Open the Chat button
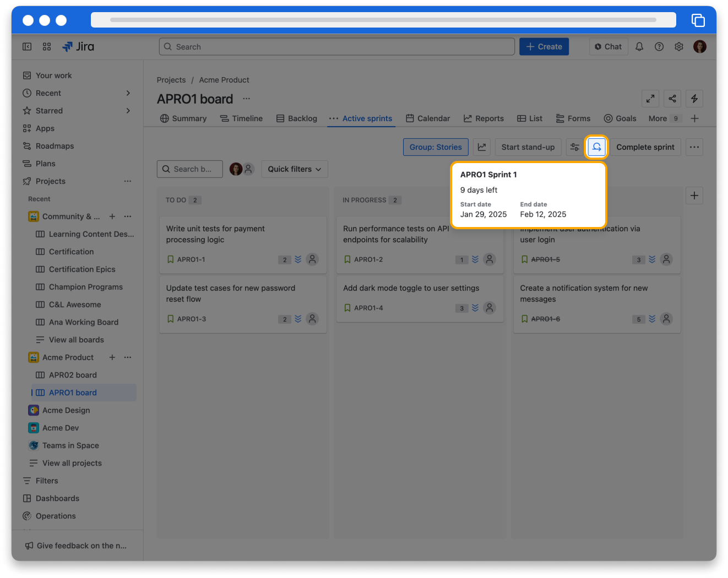Image resolution: width=728 pixels, height=578 pixels. click(x=609, y=47)
